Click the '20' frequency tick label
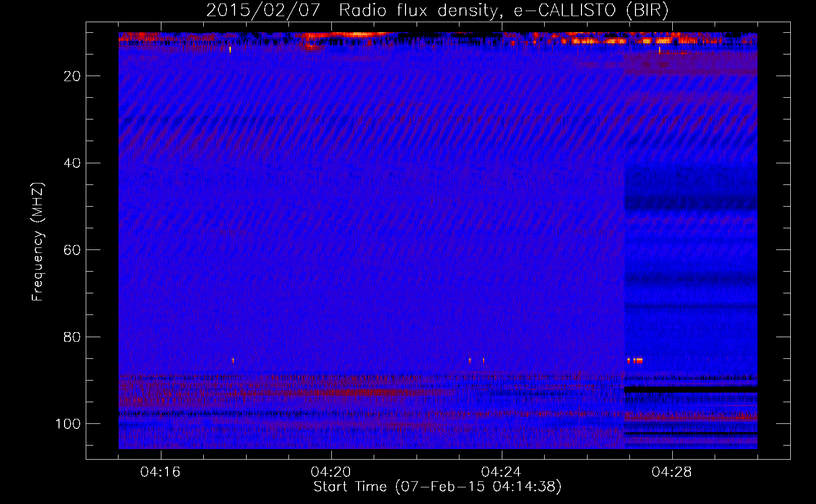Viewport: 816px width, 504px height. 73,76
